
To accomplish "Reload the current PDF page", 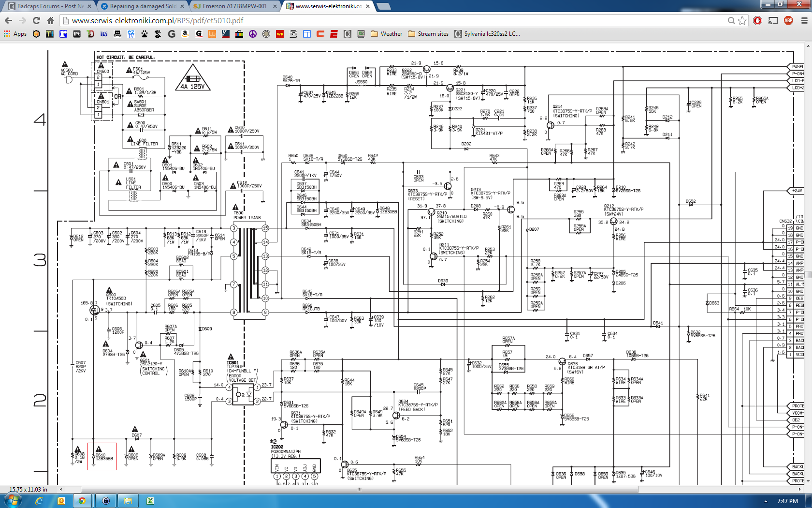I will (x=36, y=20).
